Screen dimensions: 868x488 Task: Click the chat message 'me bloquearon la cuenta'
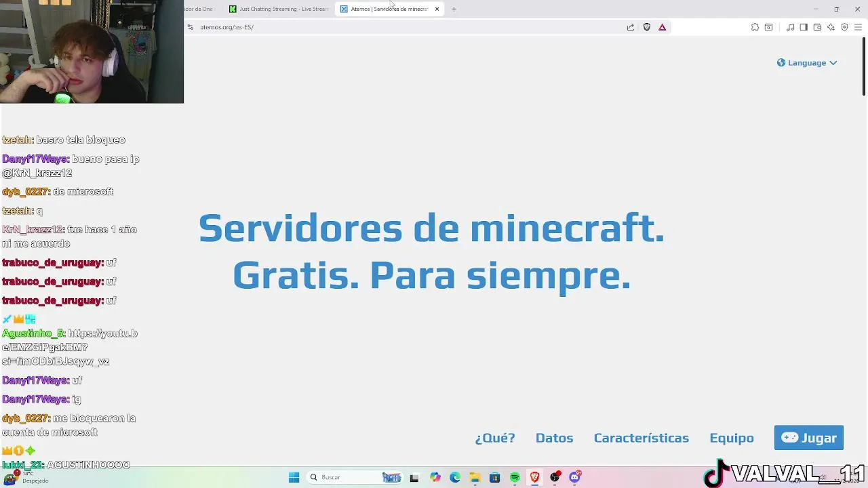(69, 425)
